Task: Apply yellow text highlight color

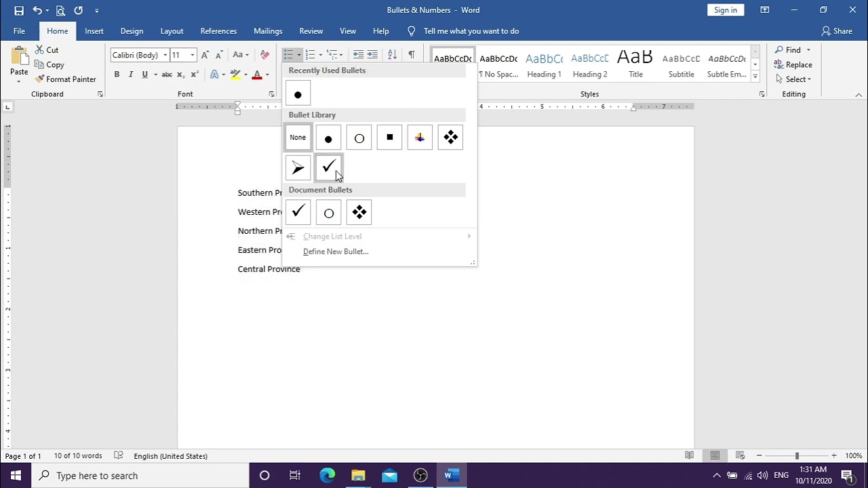Action: click(235, 75)
